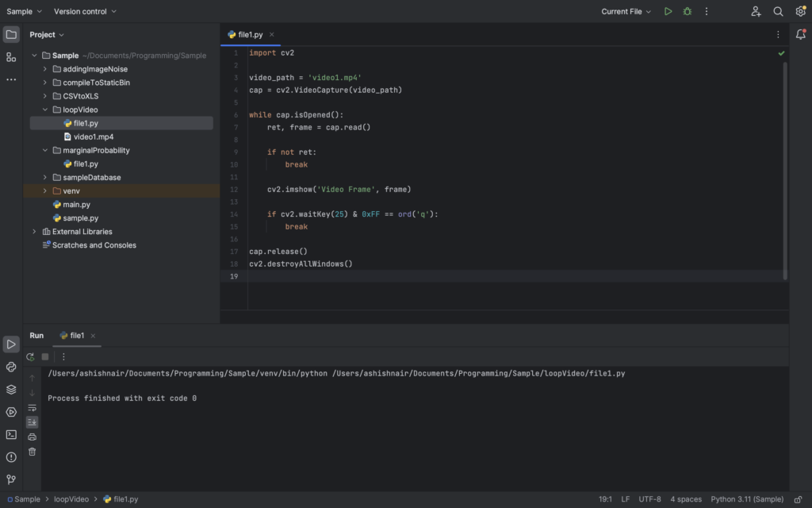Print console output via printer icon
Screen dimensions: 812x508
[x=32, y=435]
